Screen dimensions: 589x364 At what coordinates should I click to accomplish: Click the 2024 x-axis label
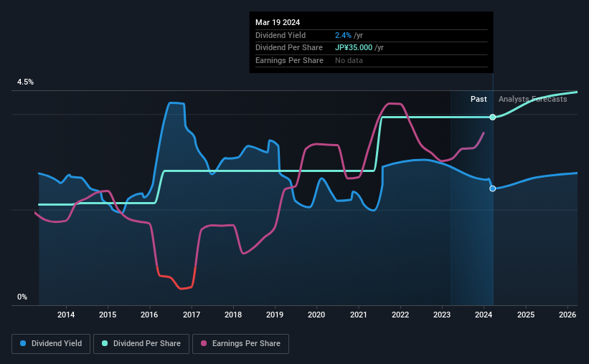[x=484, y=315]
